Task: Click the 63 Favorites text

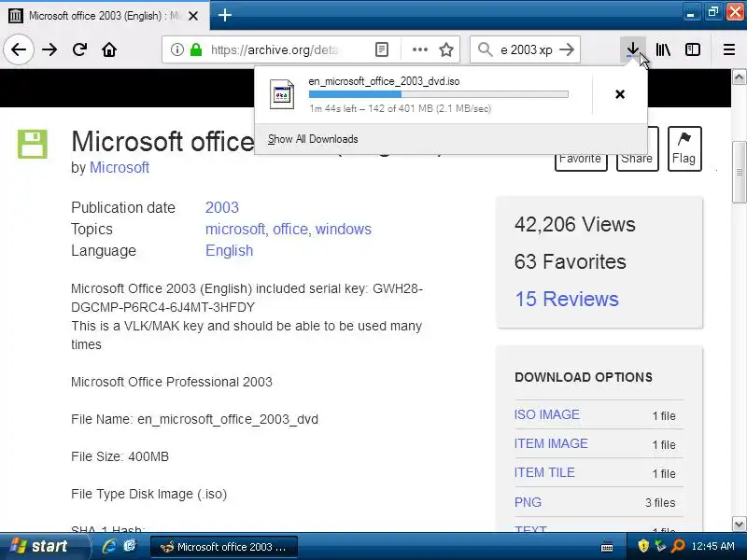Action: point(570,261)
